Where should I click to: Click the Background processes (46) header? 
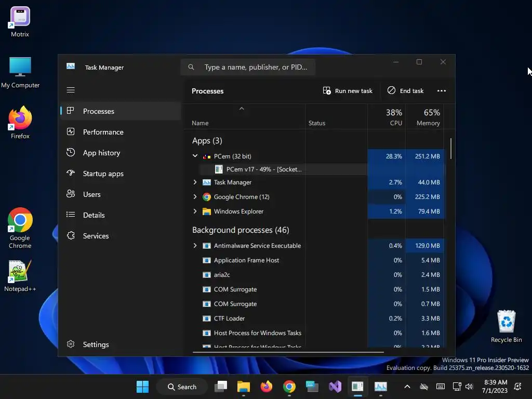pos(241,230)
